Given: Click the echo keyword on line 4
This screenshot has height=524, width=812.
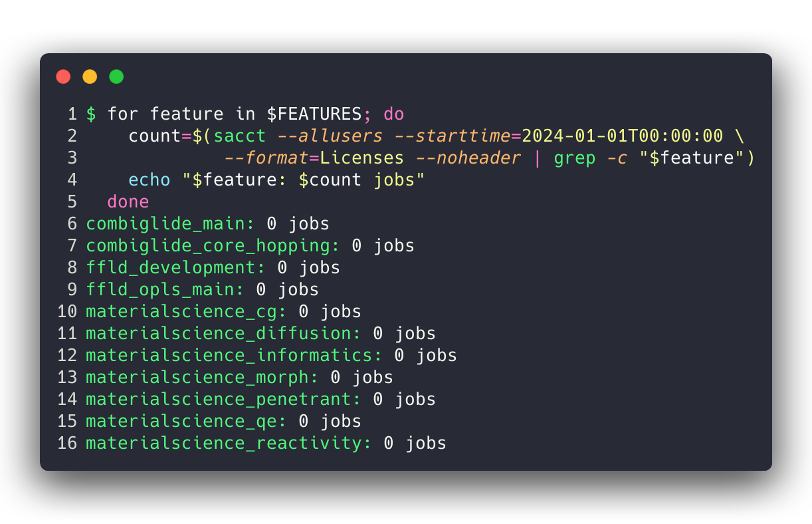Looking at the screenshot, I should 150,180.
